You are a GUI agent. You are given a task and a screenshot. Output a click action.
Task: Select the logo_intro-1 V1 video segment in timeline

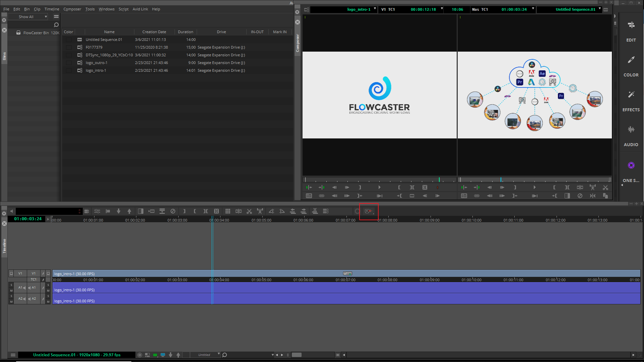click(x=346, y=274)
